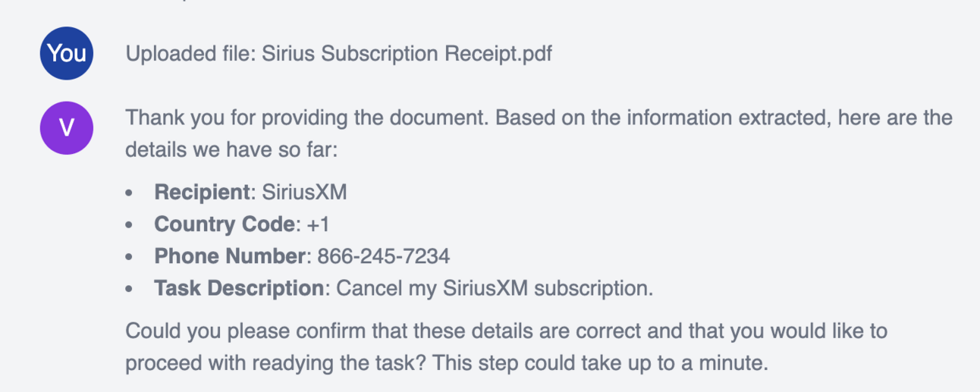The height and width of the screenshot is (392, 980).
Task: Click the "SiriusXM" recipient value
Action: tap(304, 193)
